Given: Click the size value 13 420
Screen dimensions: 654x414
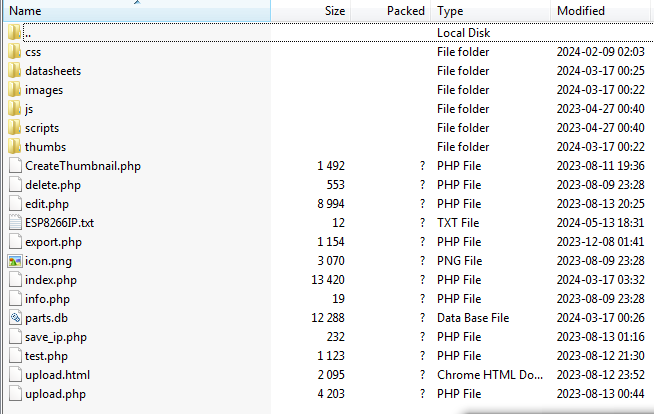Looking at the screenshot, I should (328, 280).
